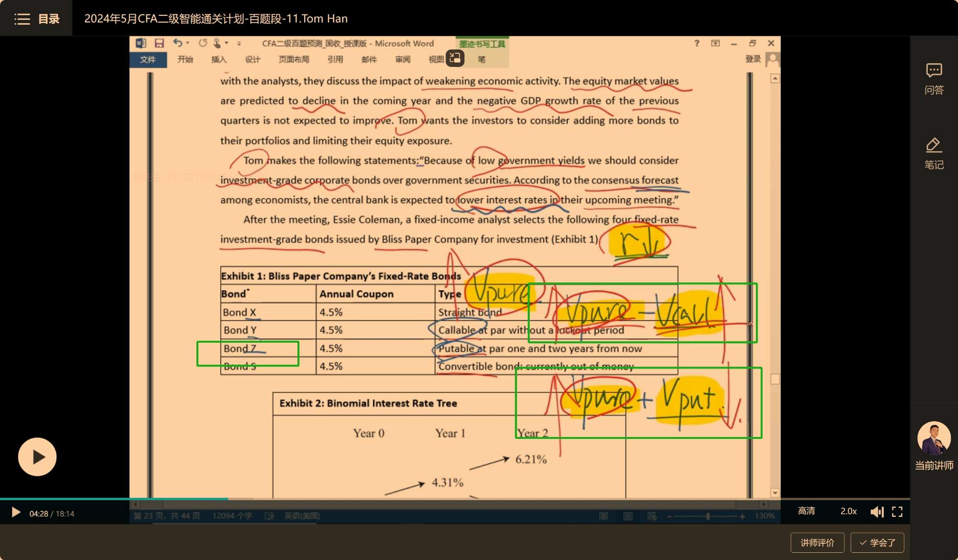The image size is (958, 560).
Task: Seek on the green video progress bar
Action: pyautogui.click(x=114, y=499)
